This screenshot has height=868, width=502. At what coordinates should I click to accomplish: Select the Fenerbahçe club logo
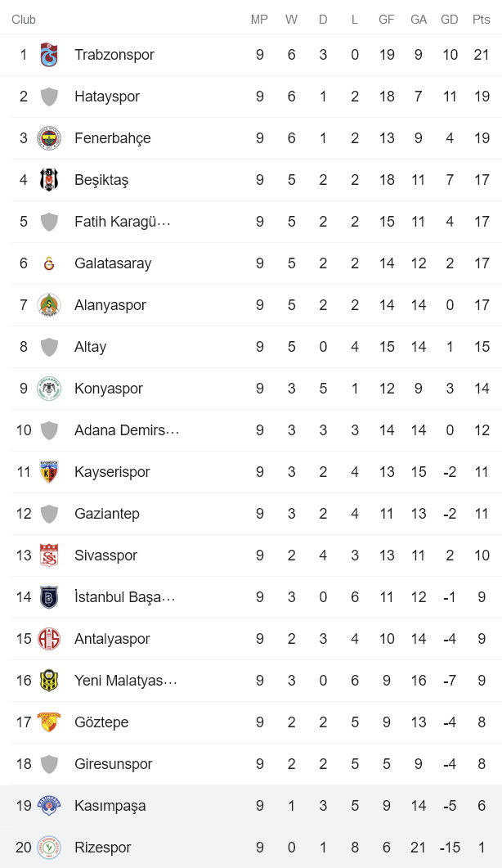click(50, 138)
